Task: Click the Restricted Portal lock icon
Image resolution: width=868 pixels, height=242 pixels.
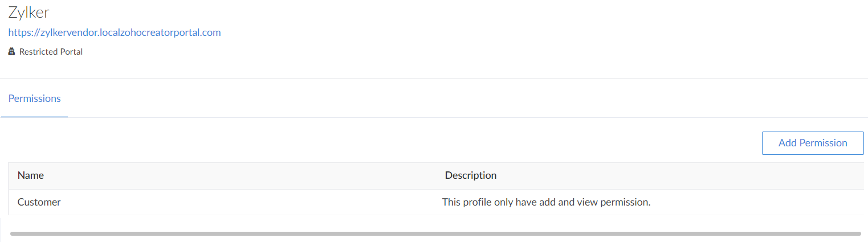Action: click(11, 52)
